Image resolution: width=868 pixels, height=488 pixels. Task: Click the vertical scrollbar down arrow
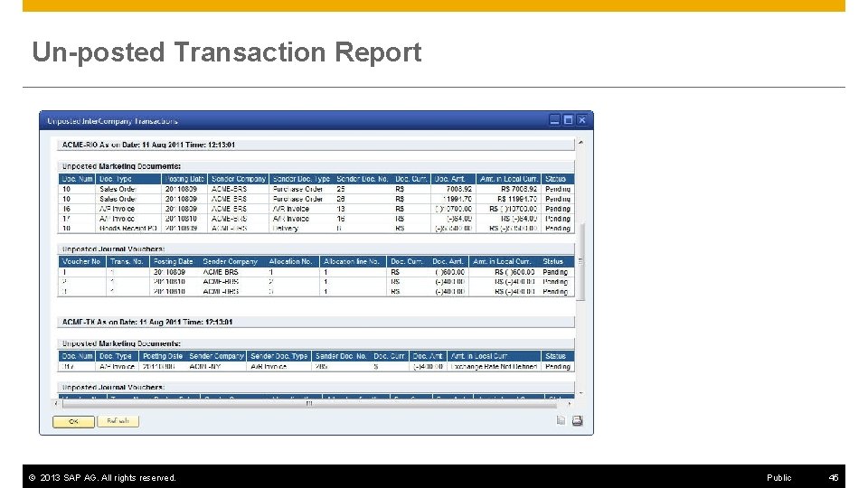(580, 393)
